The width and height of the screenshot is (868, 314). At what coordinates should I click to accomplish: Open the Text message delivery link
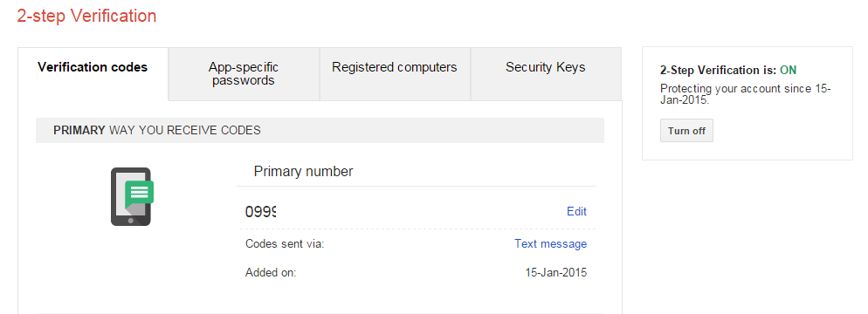coord(550,244)
